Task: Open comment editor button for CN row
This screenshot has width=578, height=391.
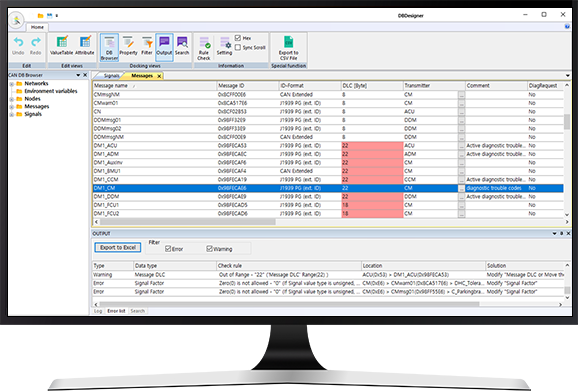Action: 462,112
